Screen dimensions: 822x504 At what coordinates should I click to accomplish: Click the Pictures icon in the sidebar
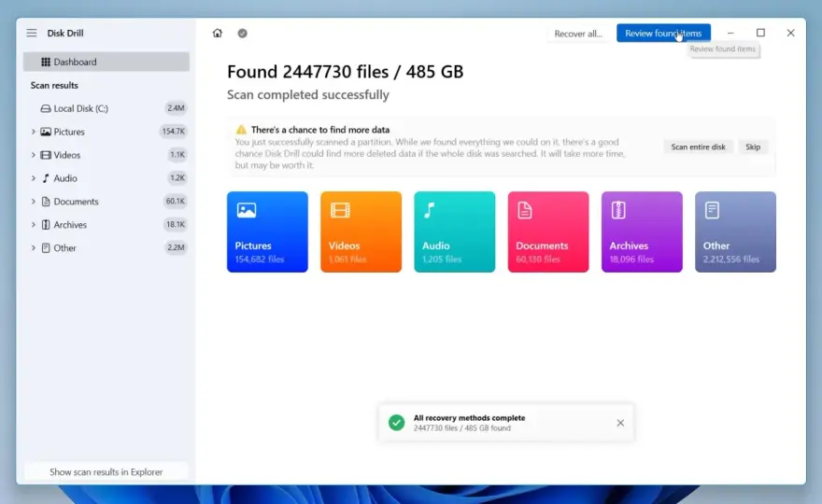(46, 132)
